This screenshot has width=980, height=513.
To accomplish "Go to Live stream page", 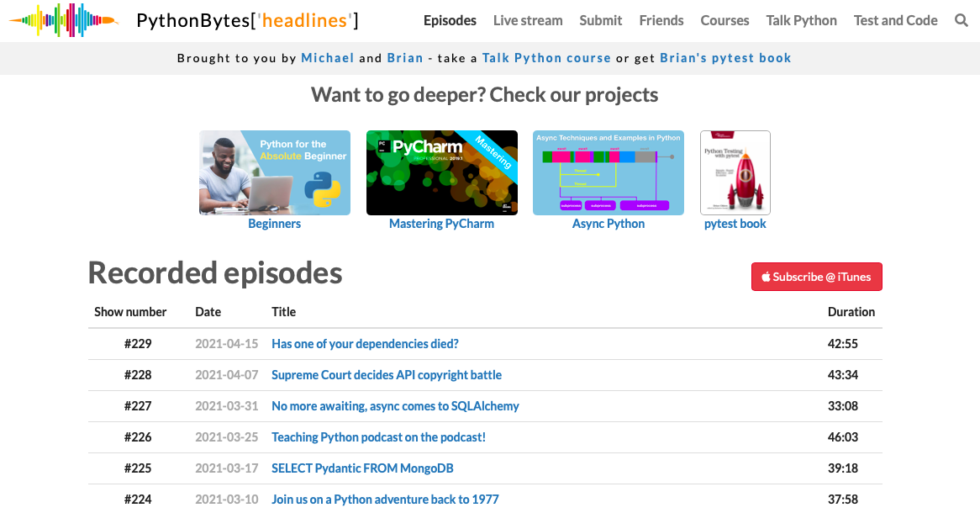I will 528,21.
